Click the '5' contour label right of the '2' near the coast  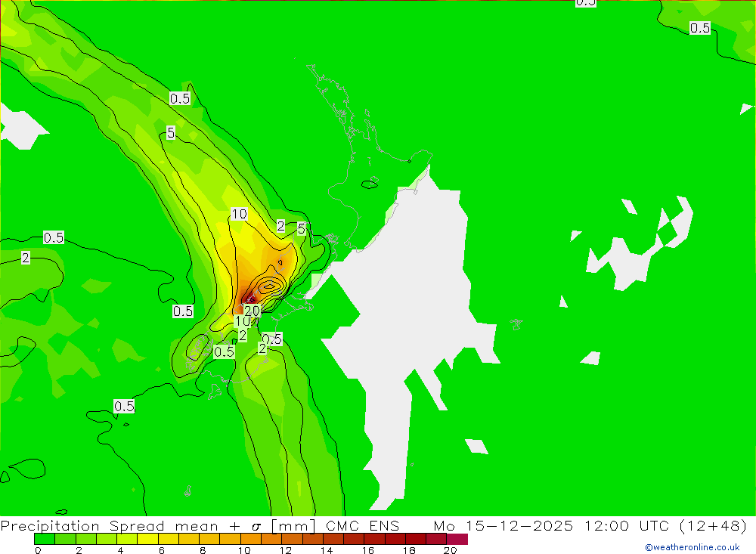click(302, 228)
